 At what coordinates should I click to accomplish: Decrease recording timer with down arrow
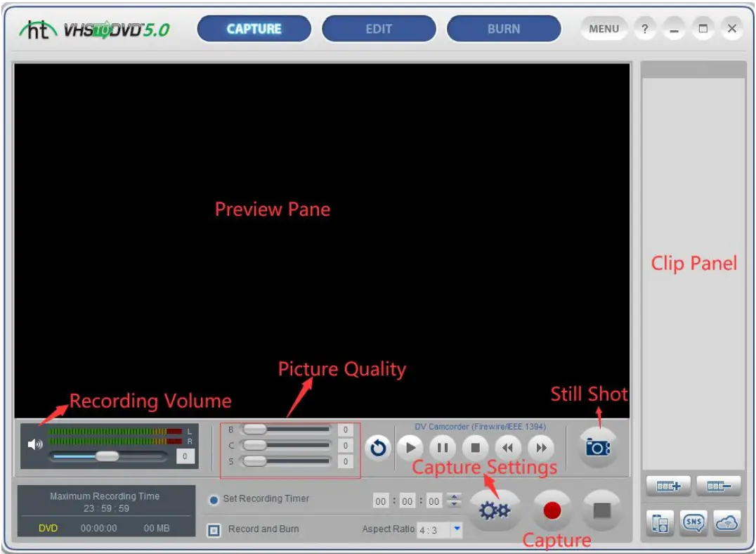point(454,504)
